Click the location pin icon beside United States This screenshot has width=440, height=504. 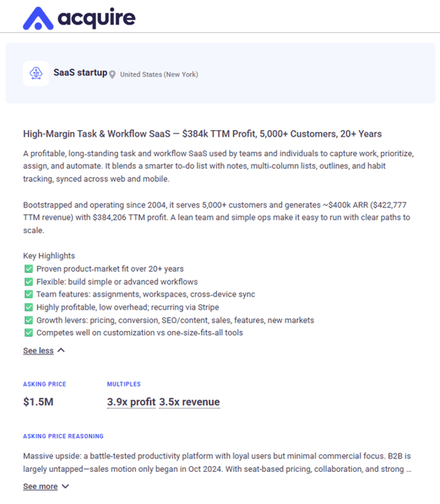[x=113, y=74]
